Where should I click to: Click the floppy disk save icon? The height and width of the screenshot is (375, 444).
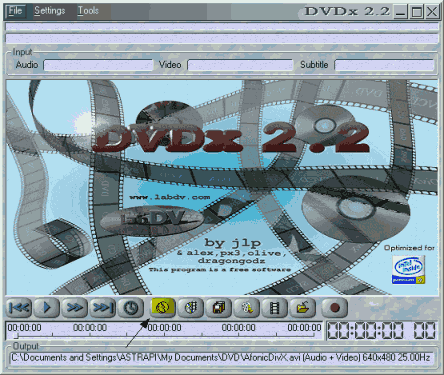tap(218, 307)
